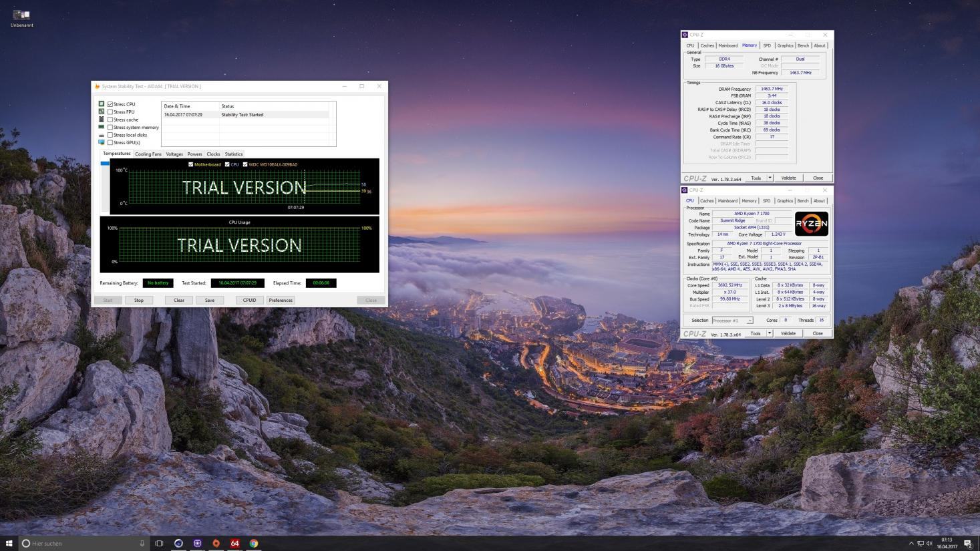Image resolution: width=980 pixels, height=551 pixels.
Task: Uncheck the Motherboard temperature graph checkbox
Action: pyautogui.click(x=190, y=164)
